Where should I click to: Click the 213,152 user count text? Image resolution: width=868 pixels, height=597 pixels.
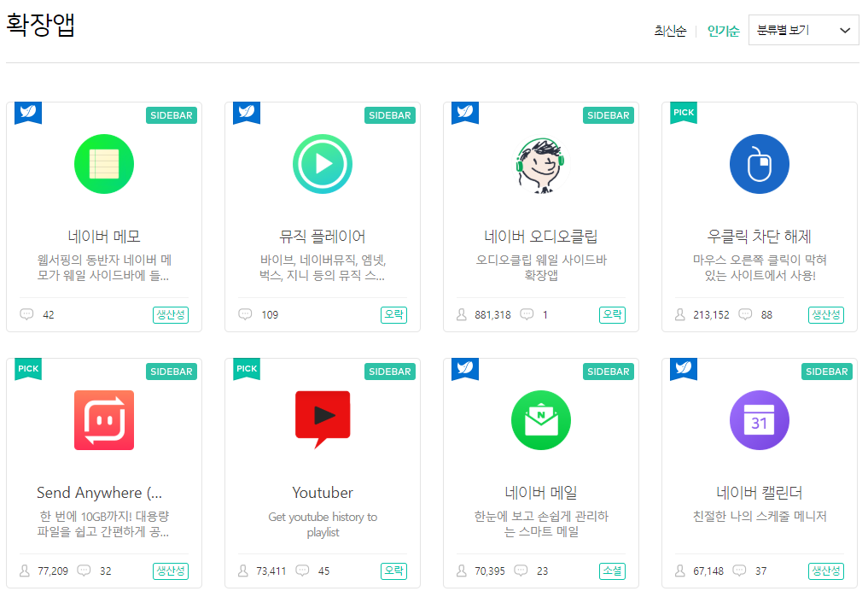click(711, 314)
